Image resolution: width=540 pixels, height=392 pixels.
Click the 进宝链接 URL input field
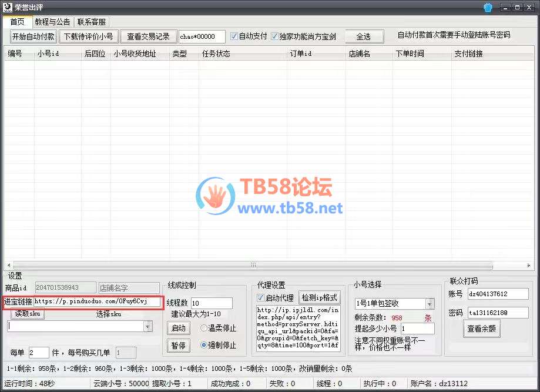(x=97, y=301)
